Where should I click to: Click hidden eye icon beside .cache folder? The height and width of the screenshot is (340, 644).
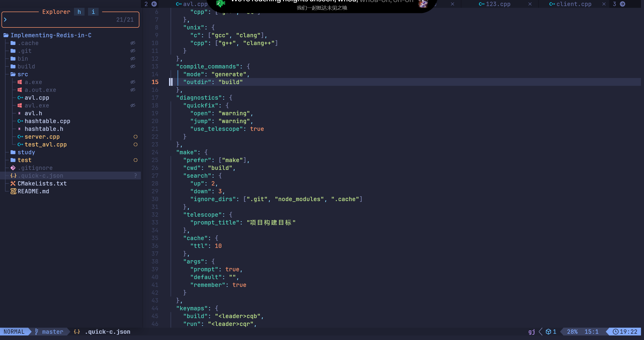point(133,43)
